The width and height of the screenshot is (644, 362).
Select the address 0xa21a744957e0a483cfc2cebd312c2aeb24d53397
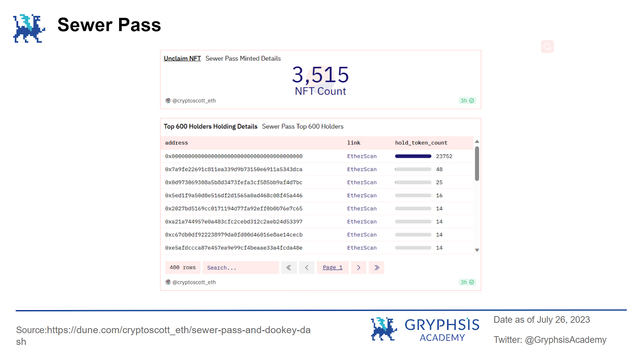pyautogui.click(x=233, y=222)
